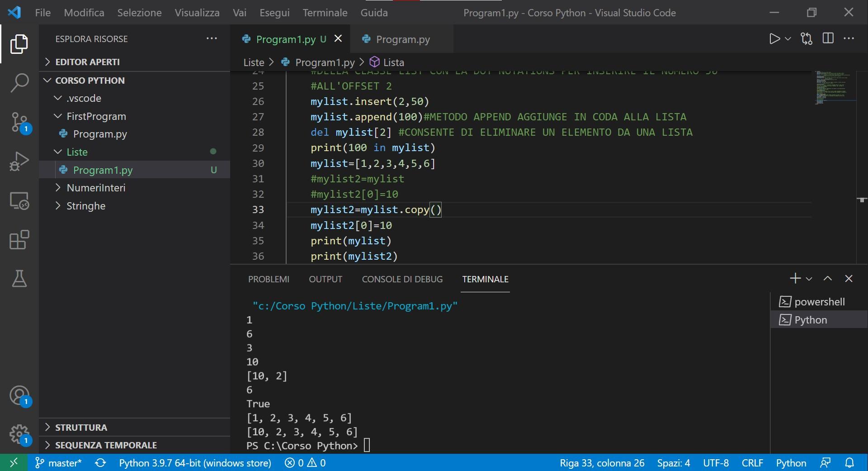Click the Lista symbol in breadcrumb
Viewport: 868px width, 471px height.
pyautogui.click(x=387, y=62)
